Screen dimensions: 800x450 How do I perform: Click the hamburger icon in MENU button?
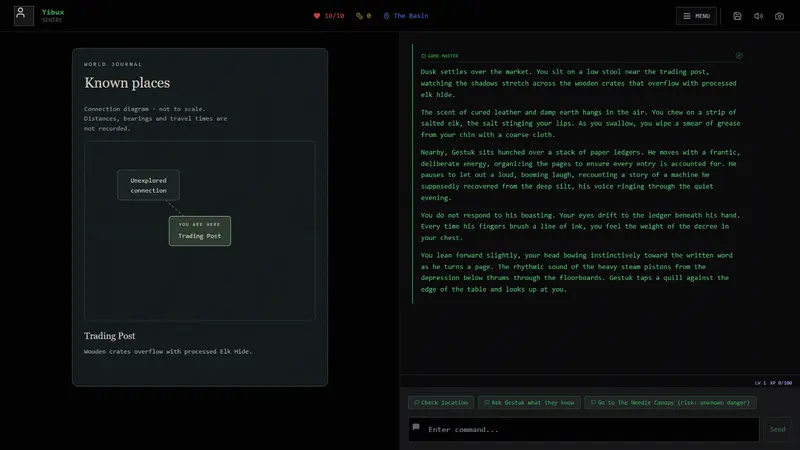click(687, 16)
